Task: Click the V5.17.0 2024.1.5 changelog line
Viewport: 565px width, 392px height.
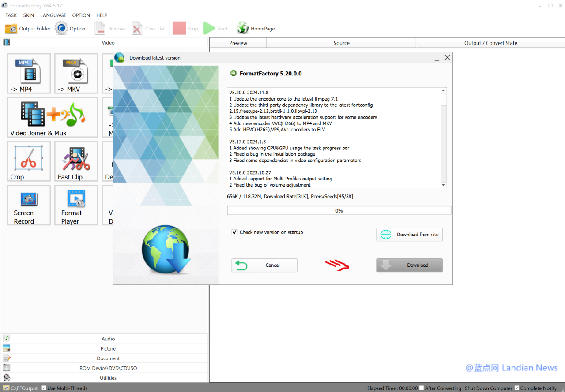Action: pos(247,142)
